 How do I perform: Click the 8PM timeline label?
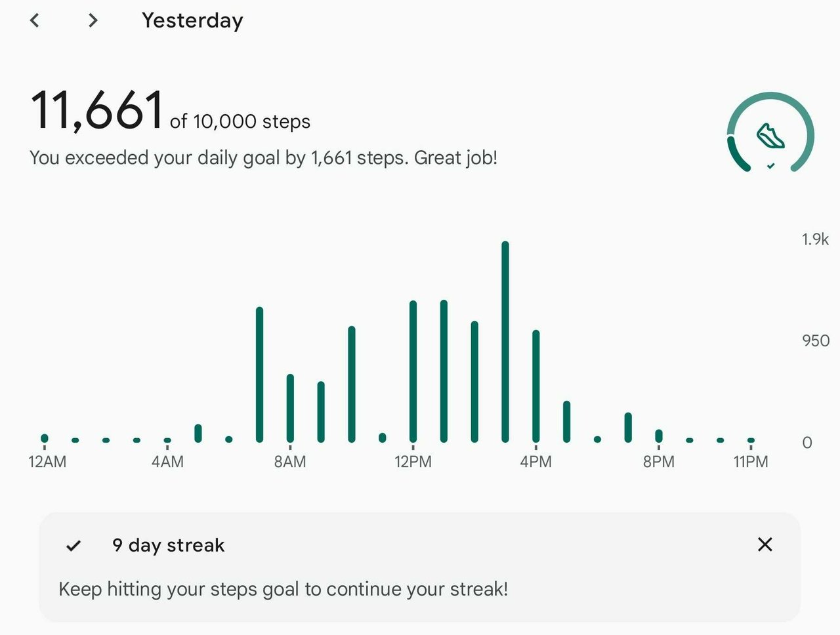(x=659, y=462)
